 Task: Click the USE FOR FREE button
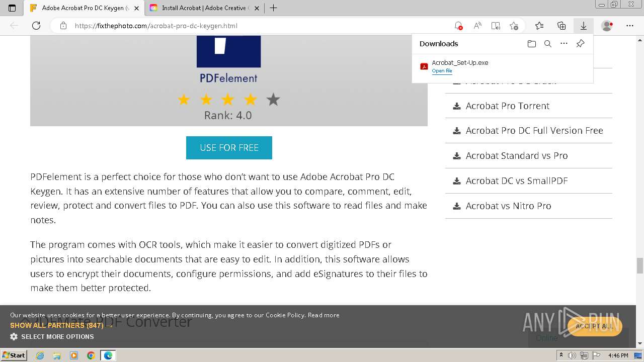pyautogui.click(x=229, y=148)
